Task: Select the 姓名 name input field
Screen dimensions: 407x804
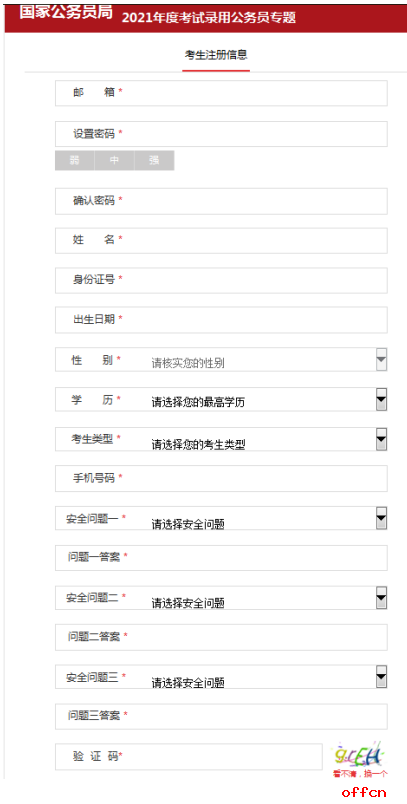Action: 221,240
